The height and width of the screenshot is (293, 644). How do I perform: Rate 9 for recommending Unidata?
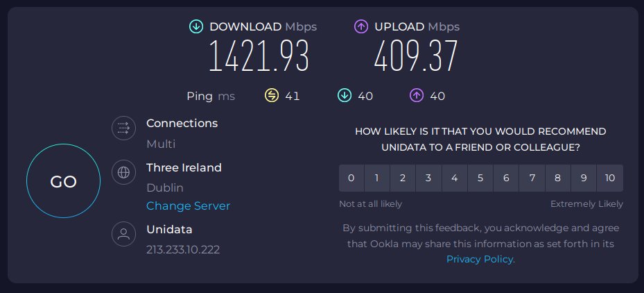tap(584, 178)
